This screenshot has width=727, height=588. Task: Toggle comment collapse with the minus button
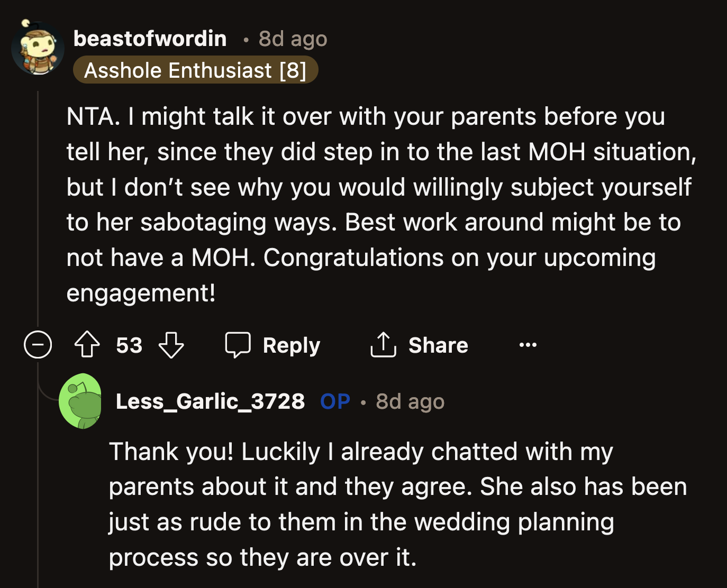click(38, 345)
